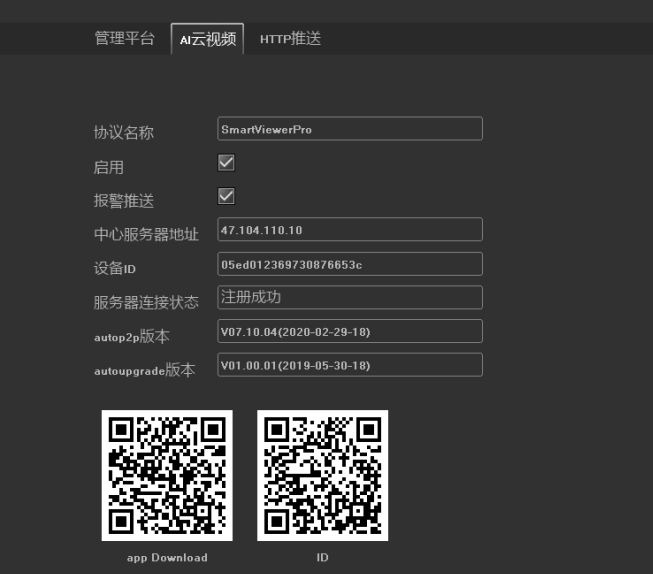Image resolution: width=653 pixels, height=574 pixels.
Task: Click the 设备ID label
Action: [115, 268]
